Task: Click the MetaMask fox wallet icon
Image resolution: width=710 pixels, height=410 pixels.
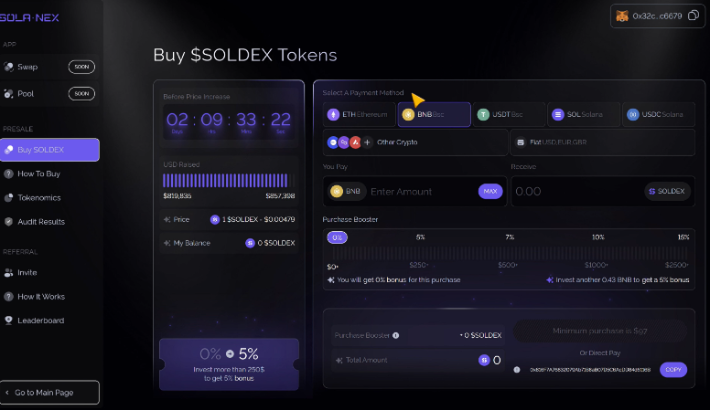Action: [x=623, y=16]
